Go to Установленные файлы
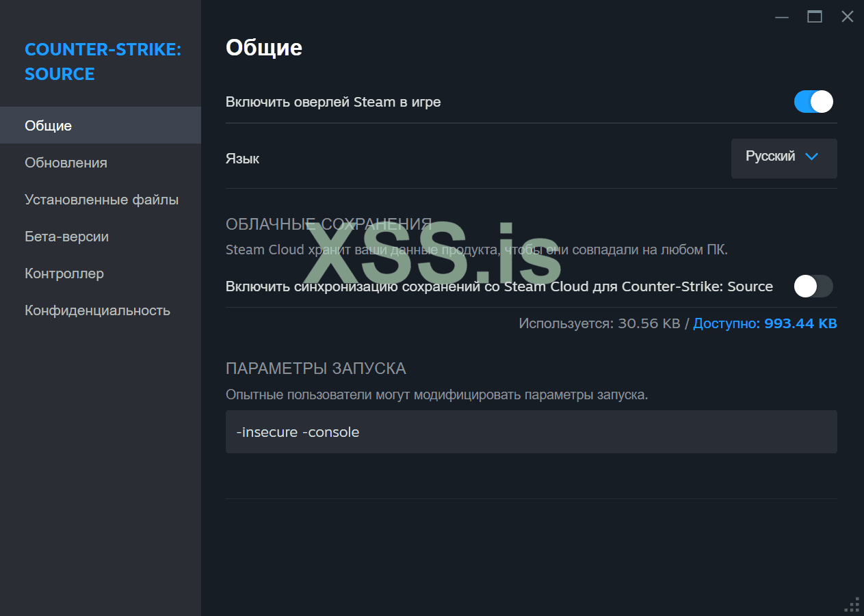The width and height of the screenshot is (864, 616). pos(102,200)
